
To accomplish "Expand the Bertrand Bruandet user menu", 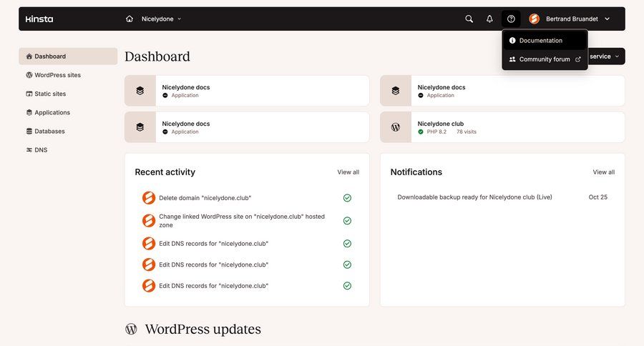I will pyautogui.click(x=607, y=19).
